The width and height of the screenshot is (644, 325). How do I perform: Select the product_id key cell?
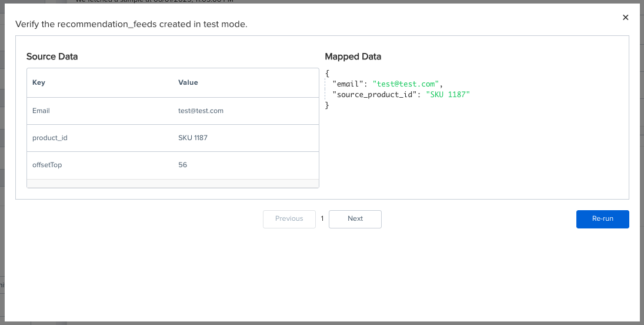pos(49,138)
